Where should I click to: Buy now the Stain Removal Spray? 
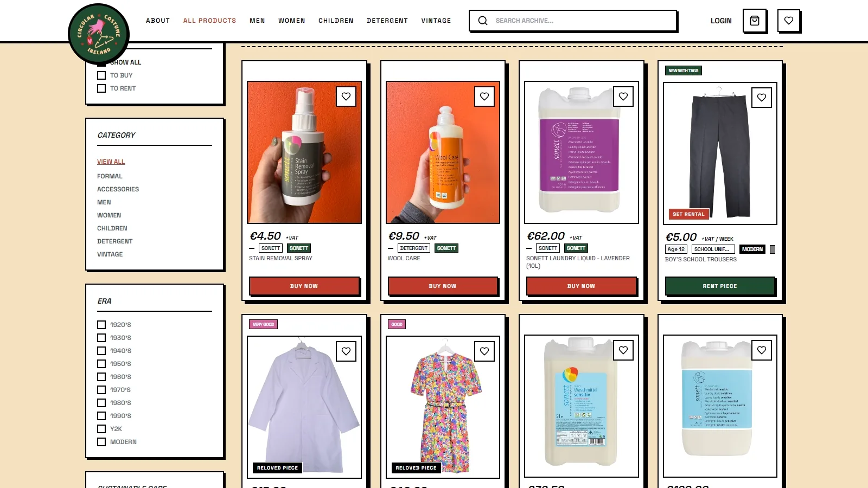point(304,286)
